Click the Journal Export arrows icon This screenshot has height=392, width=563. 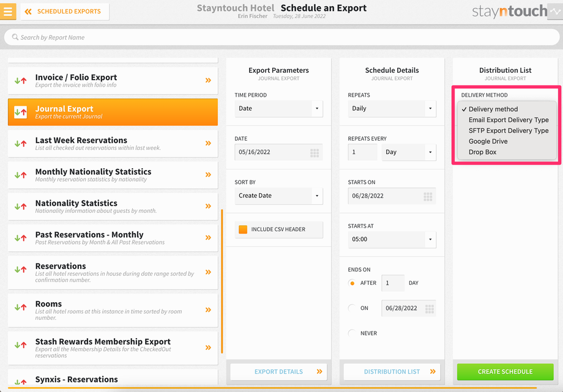click(20, 112)
